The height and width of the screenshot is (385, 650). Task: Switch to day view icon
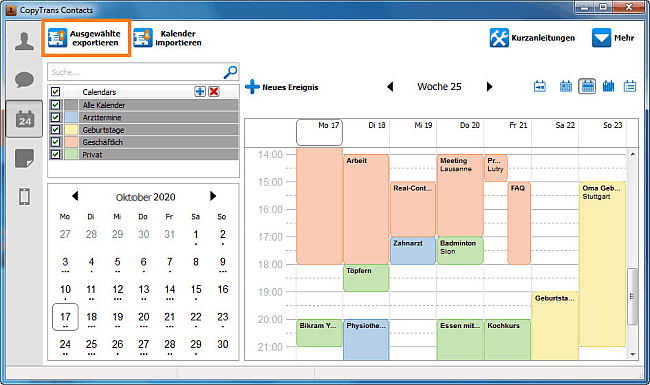click(x=565, y=87)
